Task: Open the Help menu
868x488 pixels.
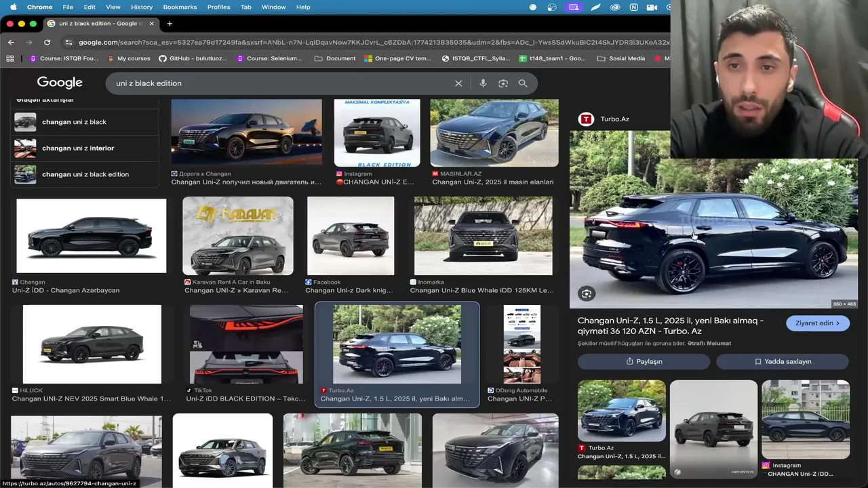Action: coord(303,7)
